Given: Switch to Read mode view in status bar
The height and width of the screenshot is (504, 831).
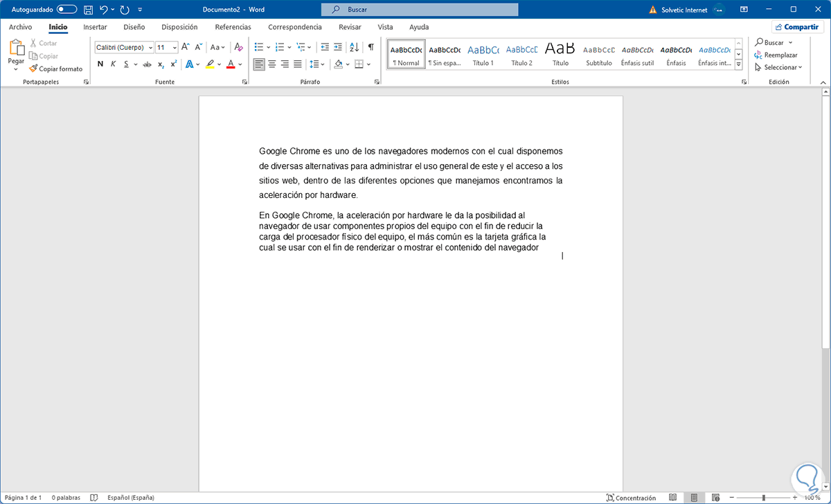Looking at the screenshot, I should click(673, 497).
